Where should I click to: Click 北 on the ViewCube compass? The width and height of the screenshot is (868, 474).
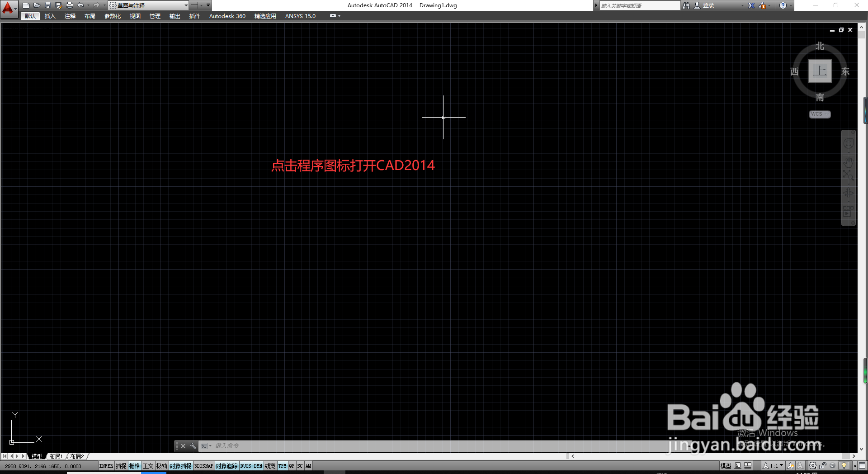(x=820, y=46)
